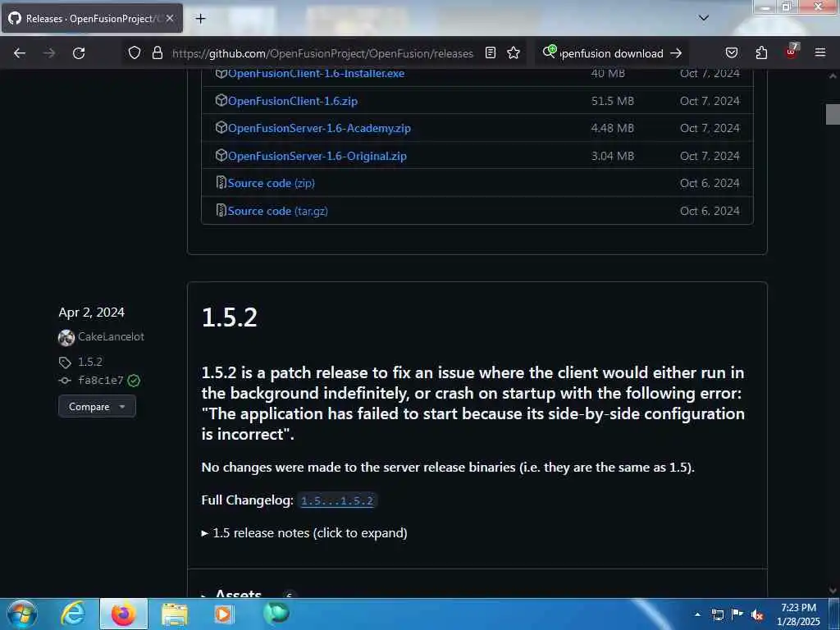The width and height of the screenshot is (840, 630).
Task: Click the green round taskbar app icon
Action: 276,614
